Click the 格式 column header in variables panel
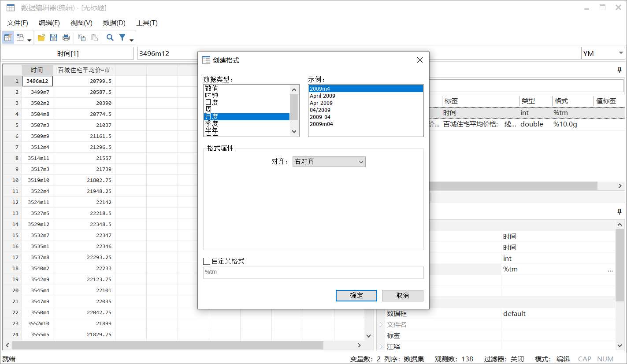This screenshot has height=364, width=627. (x=573, y=101)
